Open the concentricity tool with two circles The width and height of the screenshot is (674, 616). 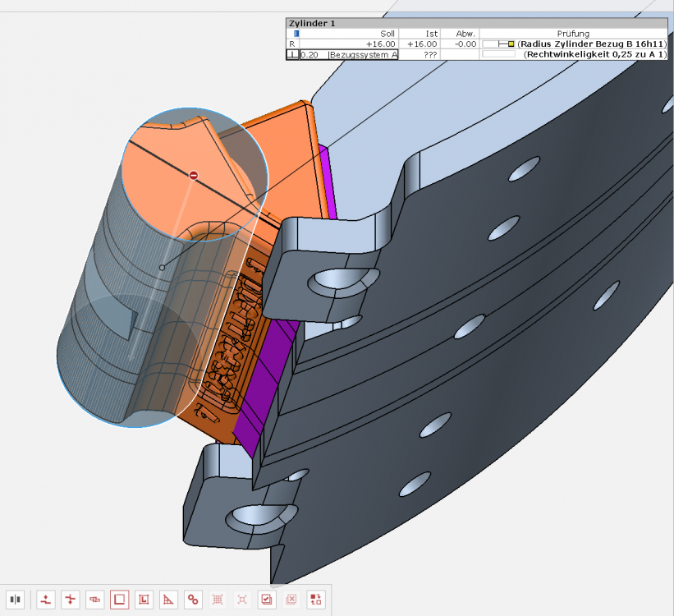click(193, 600)
